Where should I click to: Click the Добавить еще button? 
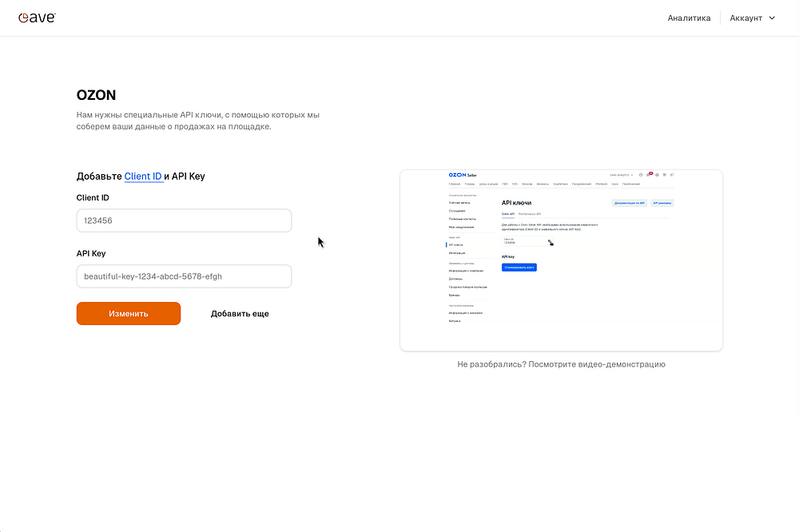(x=240, y=314)
